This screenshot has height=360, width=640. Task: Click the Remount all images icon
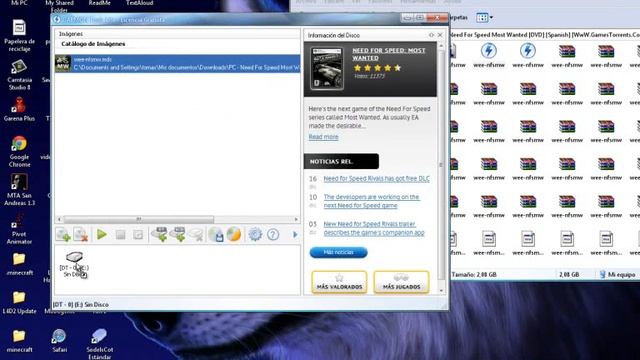click(138, 234)
